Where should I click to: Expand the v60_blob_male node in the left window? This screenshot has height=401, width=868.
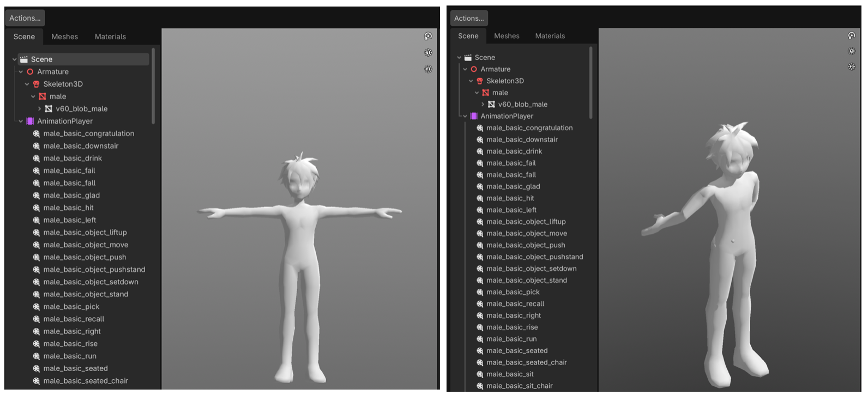pyautogui.click(x=39, y=109)
